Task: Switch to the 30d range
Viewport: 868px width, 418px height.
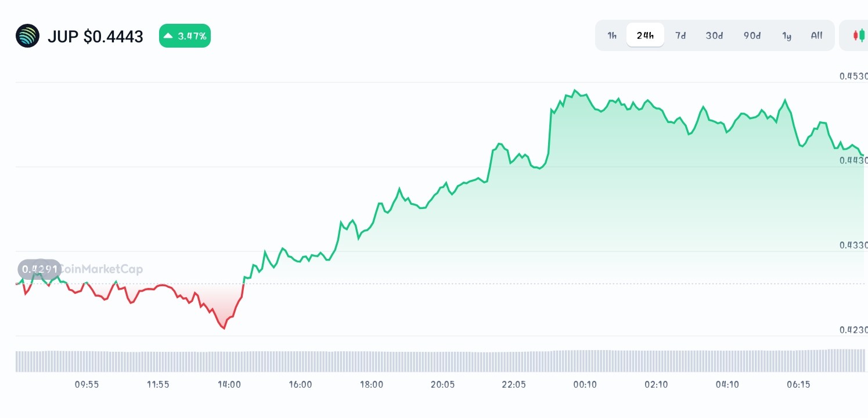Action: coord(714,35)
